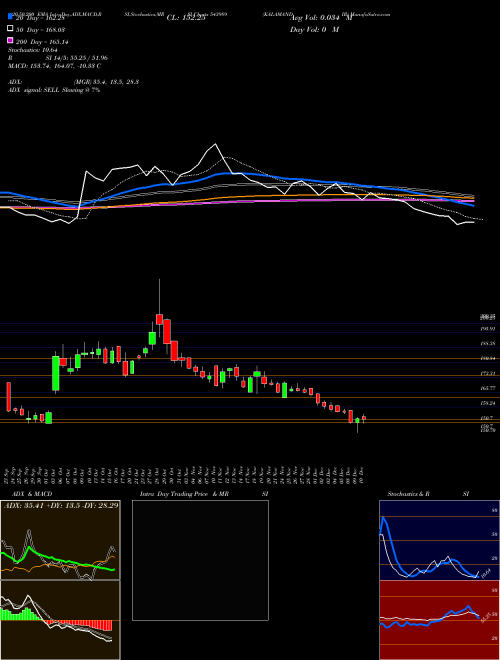Image resolution: width=500 pixels, height=660 pixels.
Task: Click the 'Avg Vol: 0.034 M' label
Action: coord(320,18)
